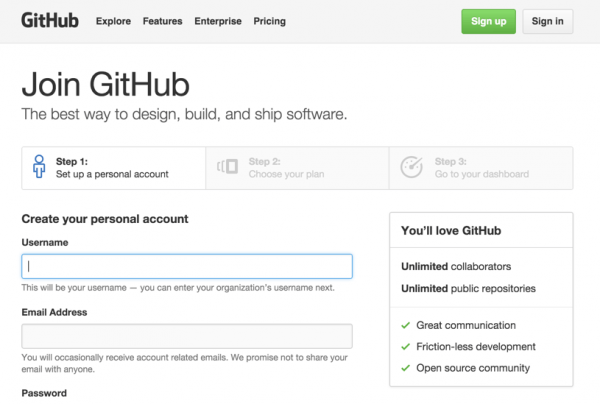
Task: Click the email privacy note text
Action: tap(184, 363)
